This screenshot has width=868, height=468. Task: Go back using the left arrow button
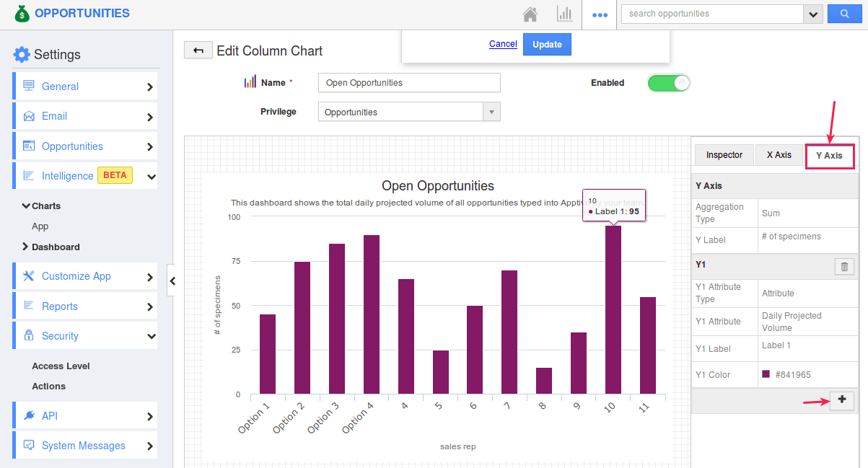tap(198, 50)
